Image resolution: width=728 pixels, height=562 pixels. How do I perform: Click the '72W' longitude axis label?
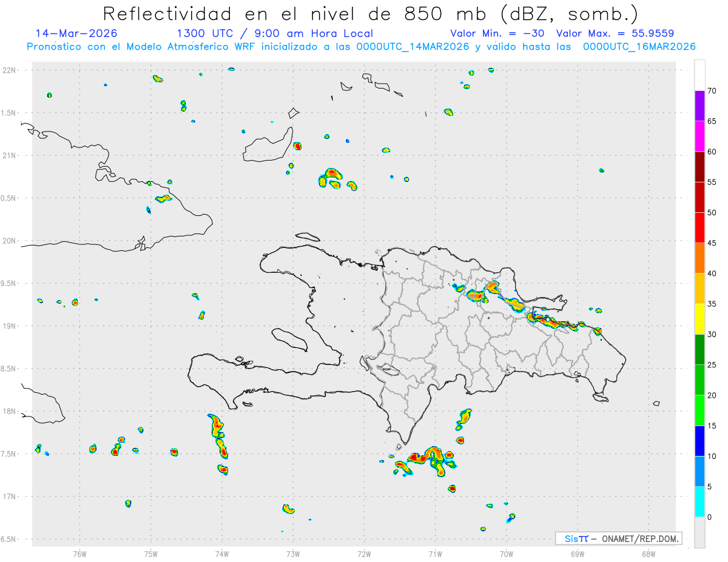coord(364,554)
